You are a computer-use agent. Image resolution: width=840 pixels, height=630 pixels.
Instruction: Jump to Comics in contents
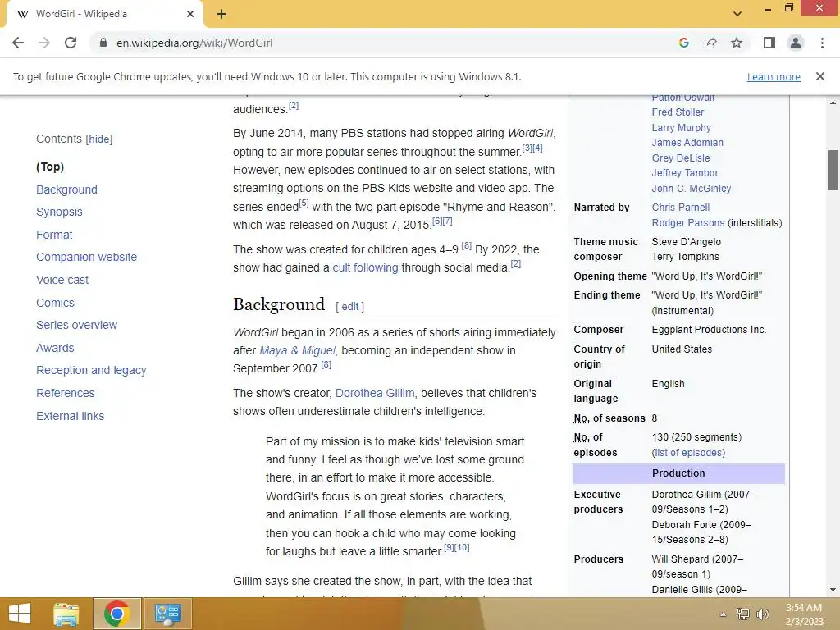55,303
